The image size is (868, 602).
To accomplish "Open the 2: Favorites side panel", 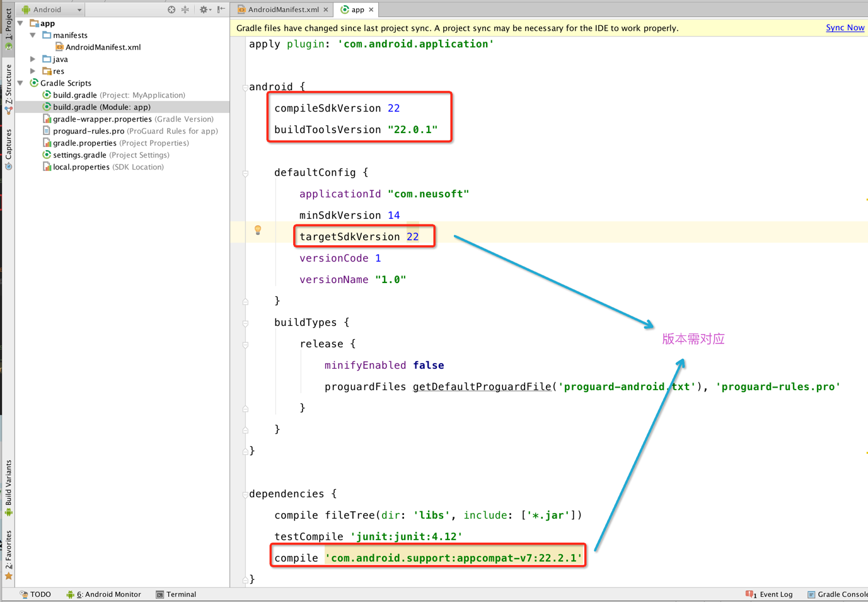I will tap(8, 555).
